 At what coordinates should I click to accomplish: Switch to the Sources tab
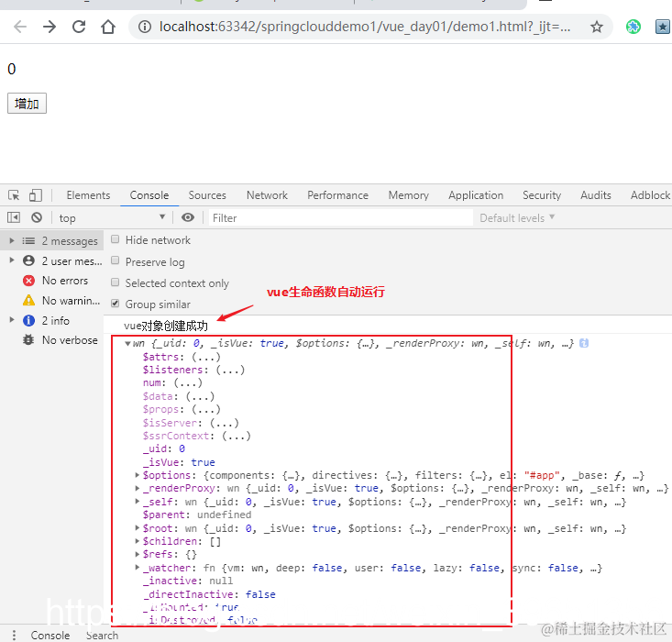click(207, 195)
